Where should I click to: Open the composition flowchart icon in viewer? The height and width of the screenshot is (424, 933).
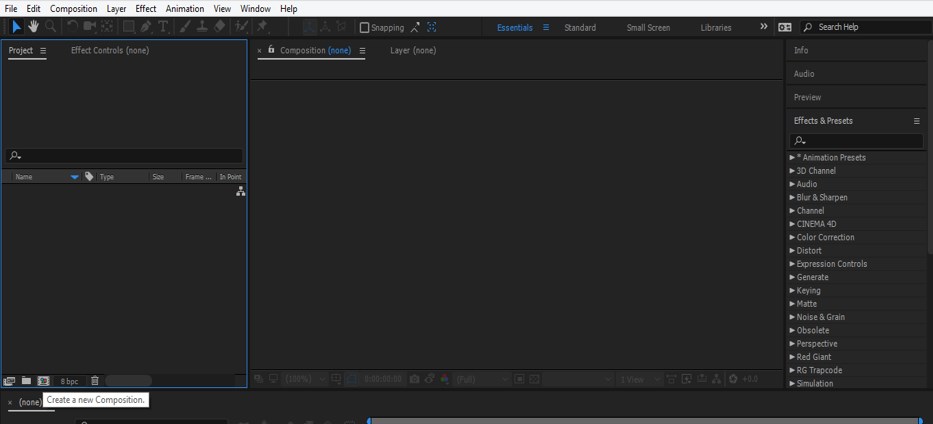716,379
